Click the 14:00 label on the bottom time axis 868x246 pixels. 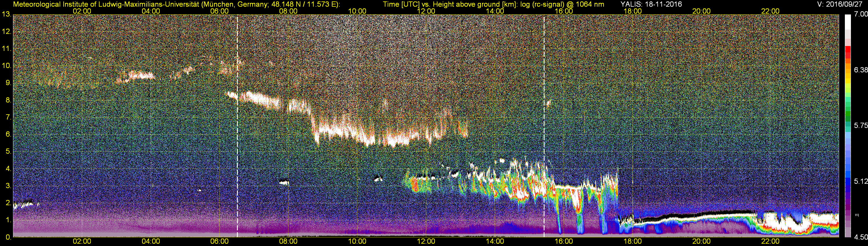[495, 242]
